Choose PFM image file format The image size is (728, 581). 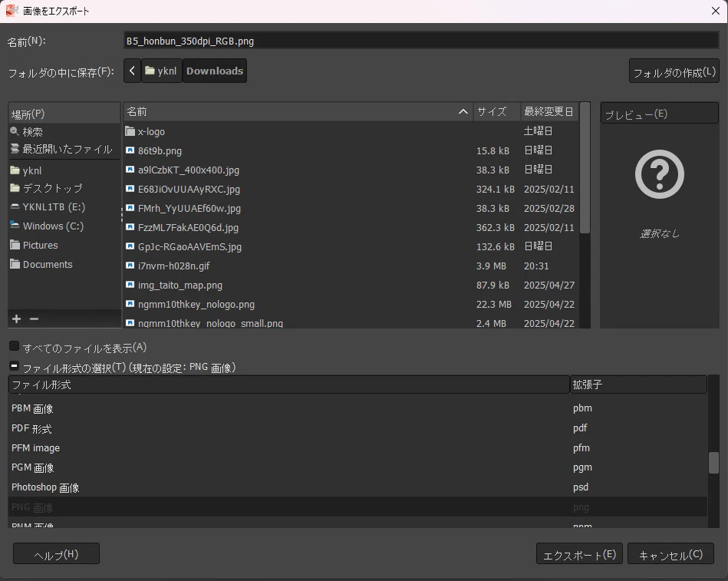(357, 447)
